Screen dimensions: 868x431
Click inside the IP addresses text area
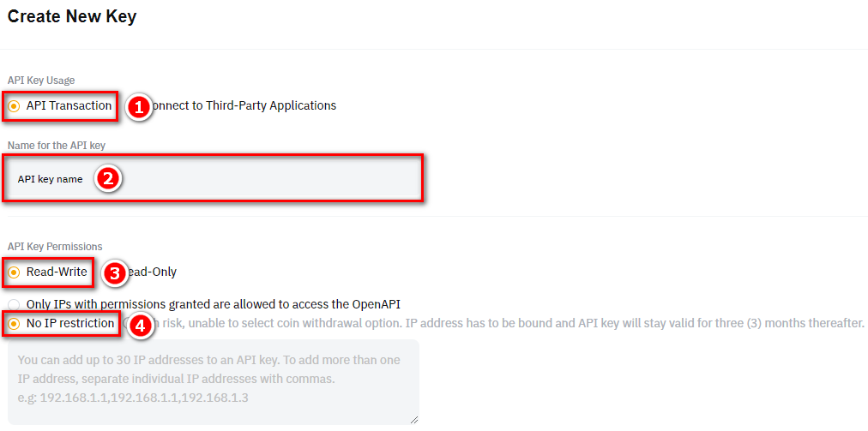[x=213, y=382]
